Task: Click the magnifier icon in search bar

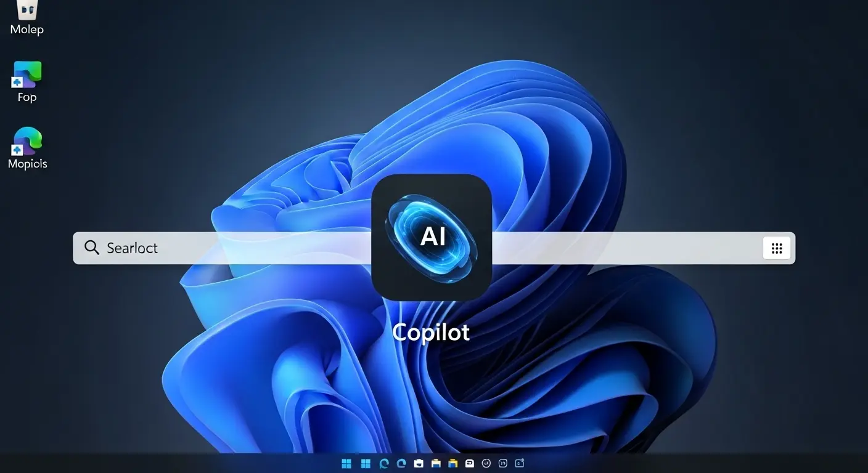Action: [x=92, y=248]
